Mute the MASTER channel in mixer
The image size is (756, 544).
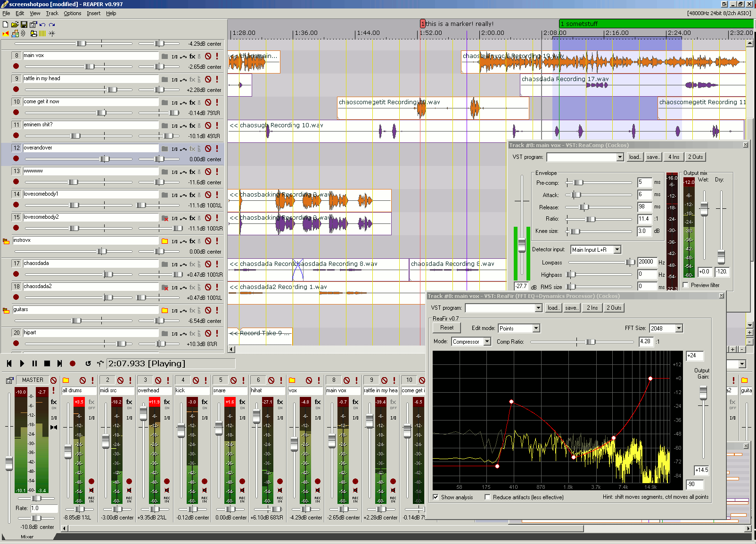coord(54,380)
